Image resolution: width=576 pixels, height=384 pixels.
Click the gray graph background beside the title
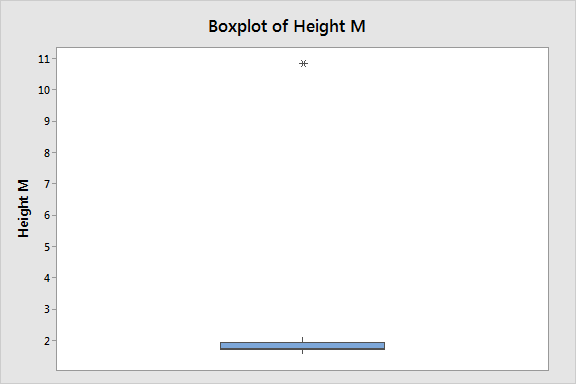pos(459,26)
